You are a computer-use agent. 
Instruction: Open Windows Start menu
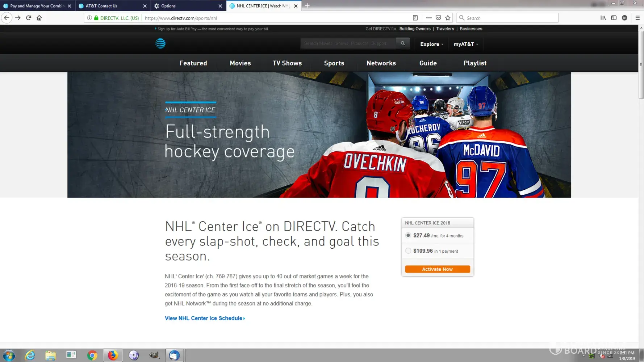click(9, 355)
